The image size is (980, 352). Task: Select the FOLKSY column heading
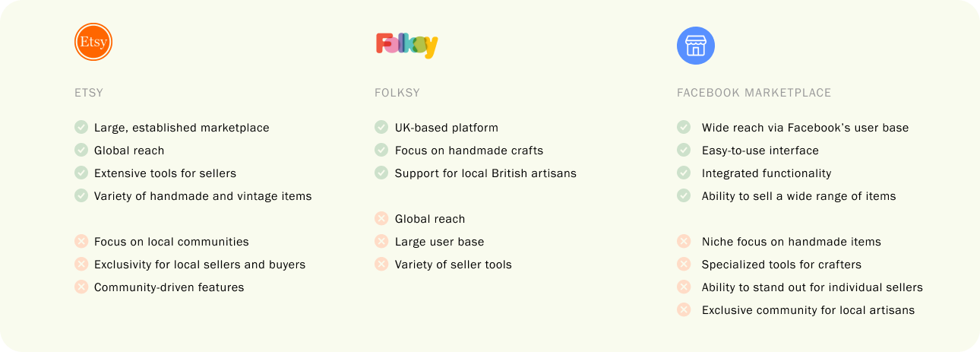point(397,93)
